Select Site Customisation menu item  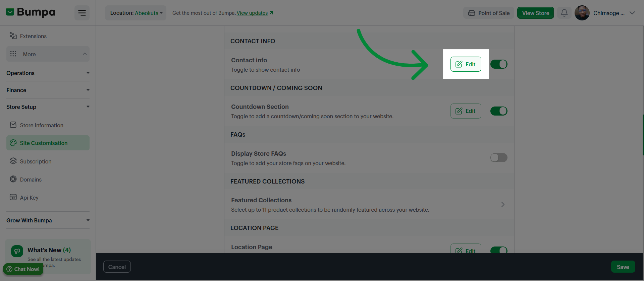click(48, 143)
